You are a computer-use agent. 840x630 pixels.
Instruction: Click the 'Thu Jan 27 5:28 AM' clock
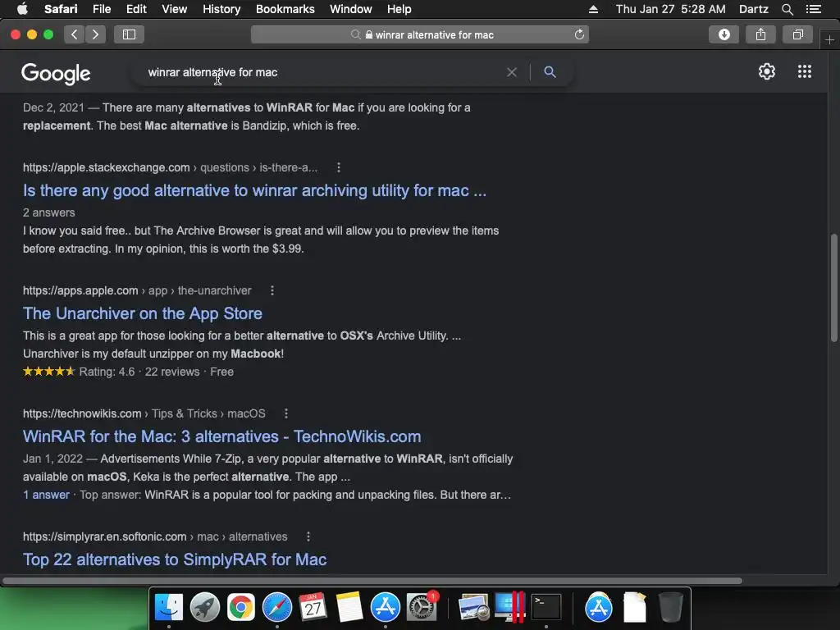[670, 9]
